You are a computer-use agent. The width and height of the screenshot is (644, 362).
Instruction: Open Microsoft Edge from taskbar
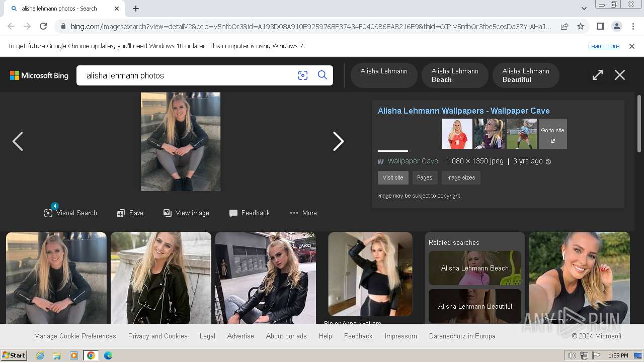(108, 355)
